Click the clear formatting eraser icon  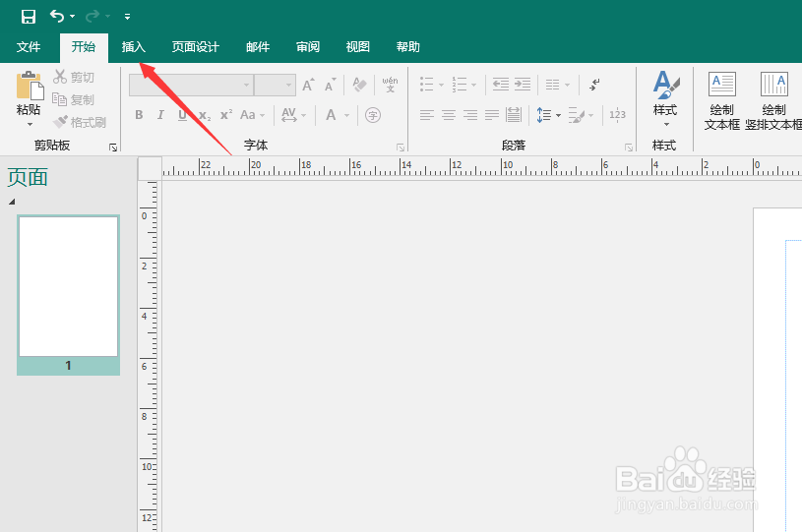(359, 85)
